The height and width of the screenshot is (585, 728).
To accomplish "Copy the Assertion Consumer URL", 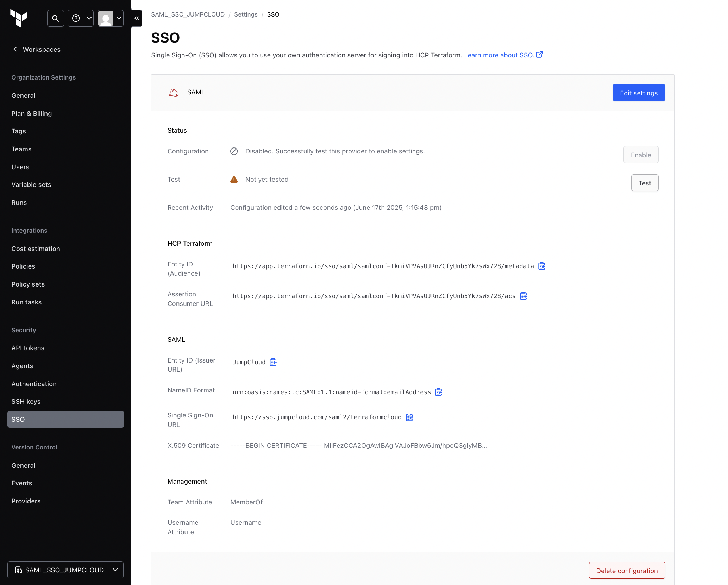I will pyautogui.click(x=523, y=296).
